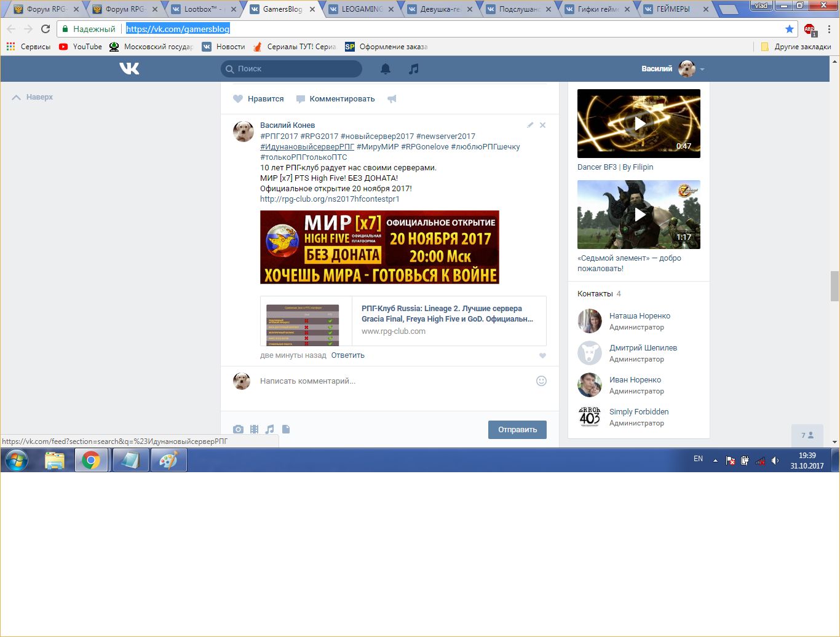Click the EN language indicator
The height and width of the screenshot is (637, 840).
point(698,459)
